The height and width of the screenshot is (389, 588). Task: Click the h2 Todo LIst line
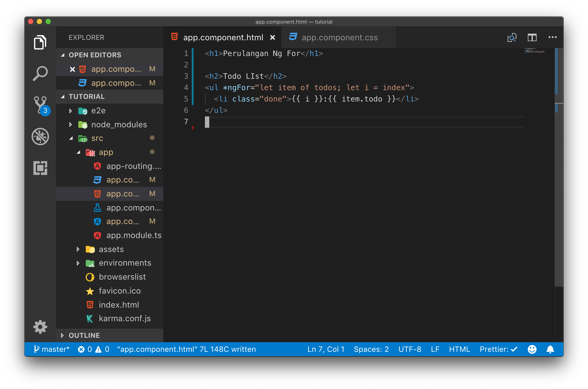(245, 76)
